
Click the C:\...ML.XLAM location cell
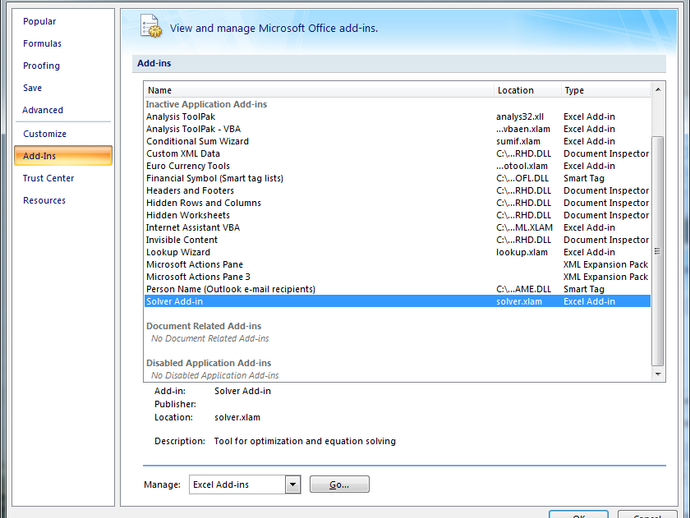[x=525, y=228]
